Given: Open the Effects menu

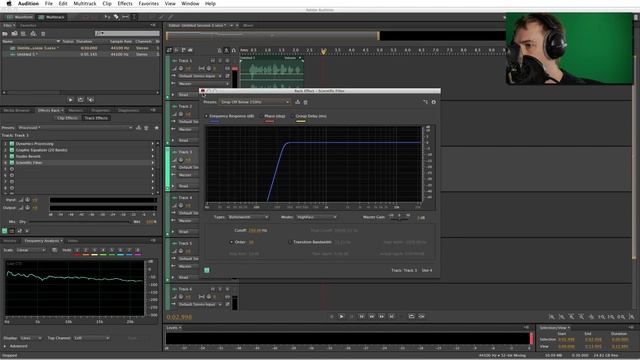Looking at the screenshot, I should click(124, 4).
